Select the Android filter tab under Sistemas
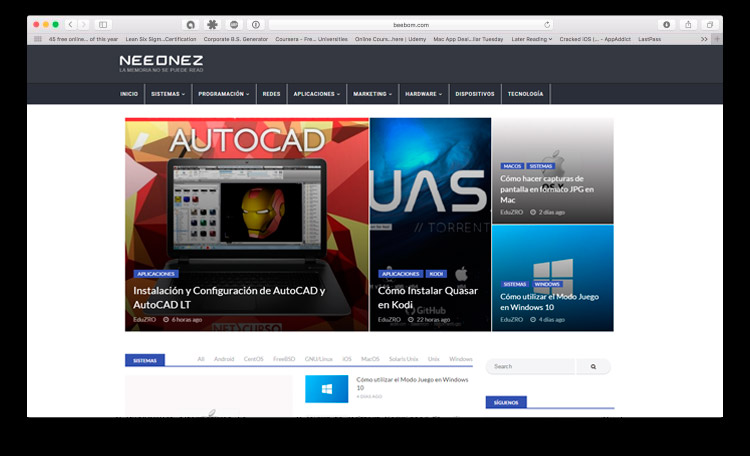Viewport: 750px width, 456px height. pyautogui.click(x=224, y=359)
